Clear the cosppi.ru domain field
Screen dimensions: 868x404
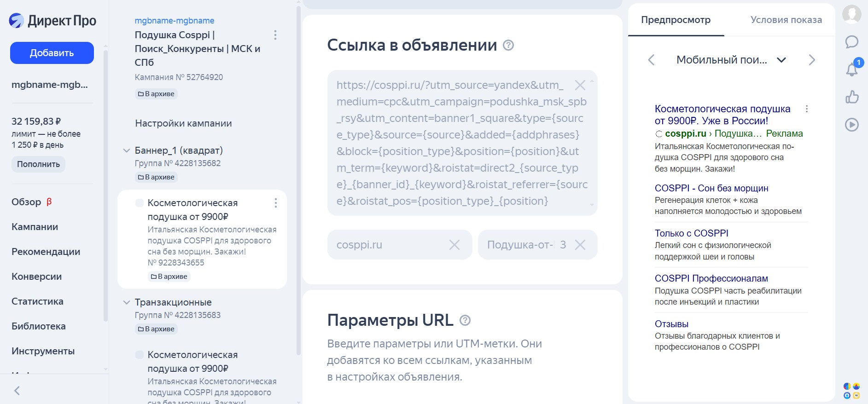454,245
